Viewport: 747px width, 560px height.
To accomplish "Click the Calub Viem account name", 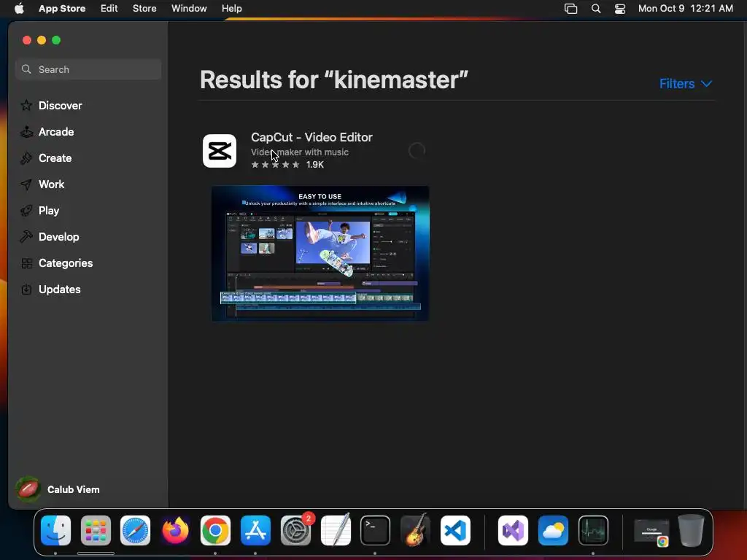I will tap(74, 489).
